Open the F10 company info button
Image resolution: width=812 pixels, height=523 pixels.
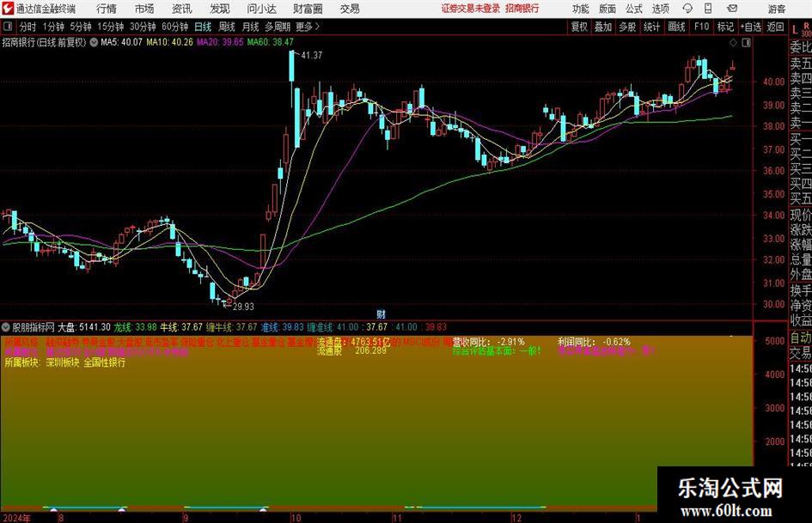[x=702, y=27]
